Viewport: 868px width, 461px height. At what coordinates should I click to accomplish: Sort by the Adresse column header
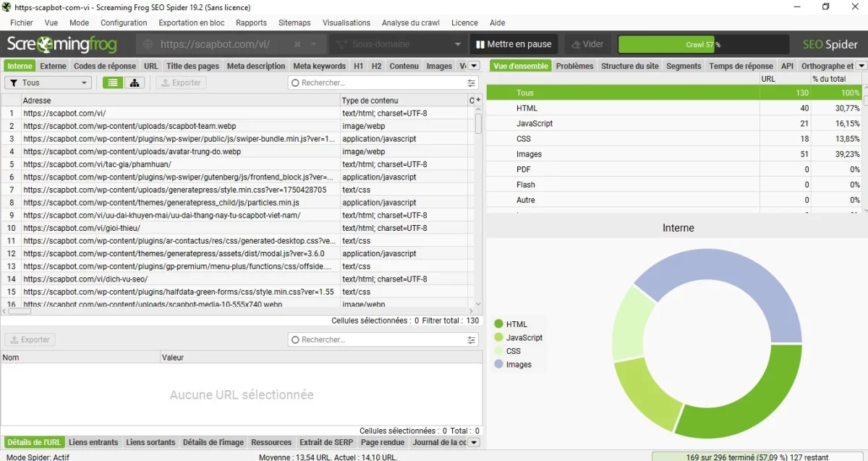(180, 100)
